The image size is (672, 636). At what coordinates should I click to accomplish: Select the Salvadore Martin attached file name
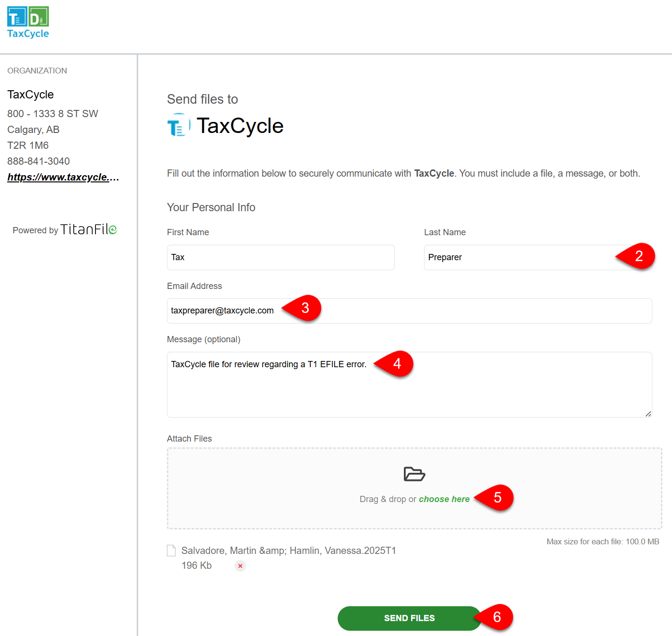coord(288,551)
